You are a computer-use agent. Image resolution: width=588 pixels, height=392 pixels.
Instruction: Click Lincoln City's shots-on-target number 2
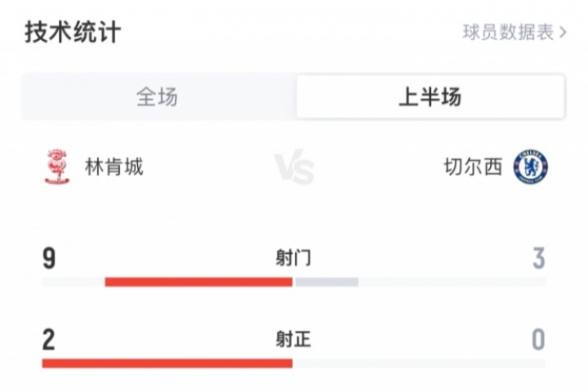tap(49, 339)
